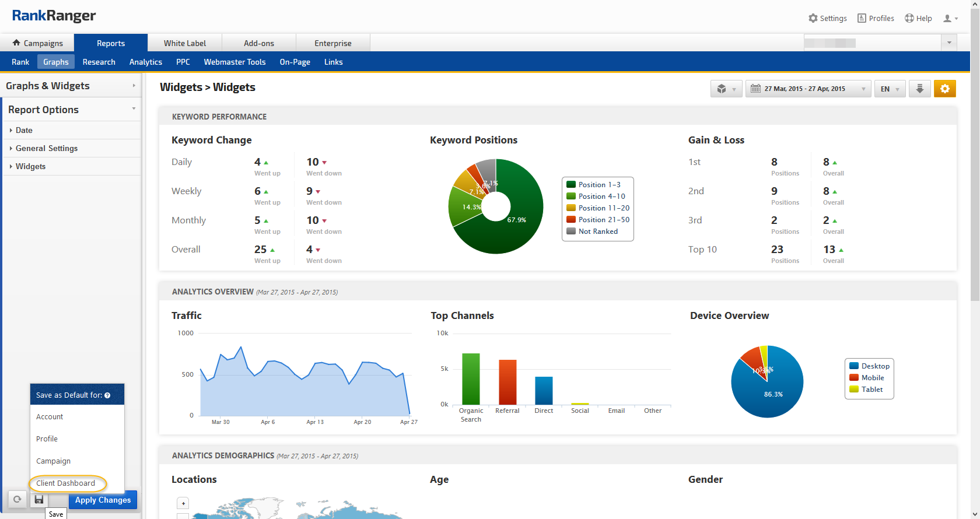Open the EN language dropdown
Viewport: 980px width, 519px height.
click(890, 89)
